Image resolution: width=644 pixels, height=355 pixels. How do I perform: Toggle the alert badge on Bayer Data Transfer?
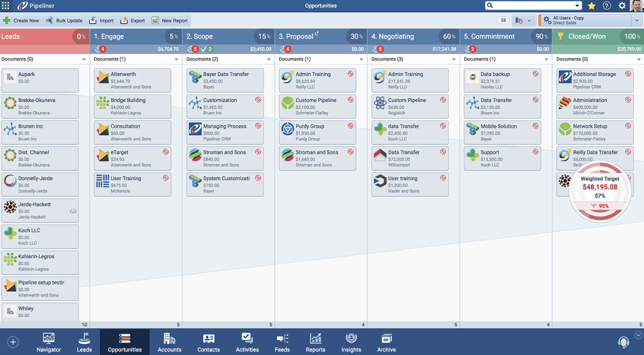click(x=258, y=74)
